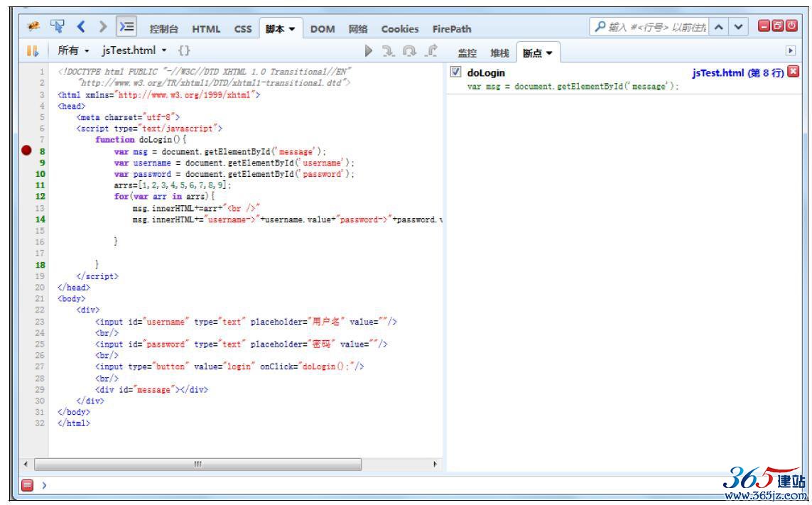Click the input id="username" code line
The width and height of the screenshot is (812, 505).
click(246, 322)
